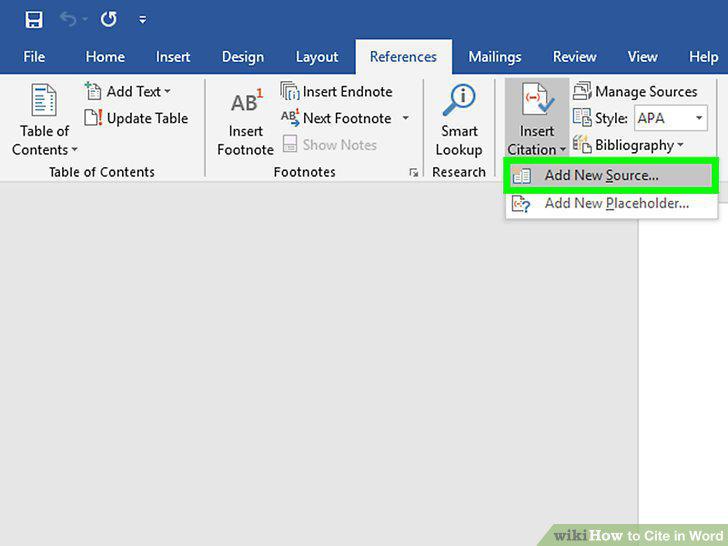Viewport: 728px width, 546px height.
Task: Expand the Table of Contents dropdown arrow
Action: (74, 150)
